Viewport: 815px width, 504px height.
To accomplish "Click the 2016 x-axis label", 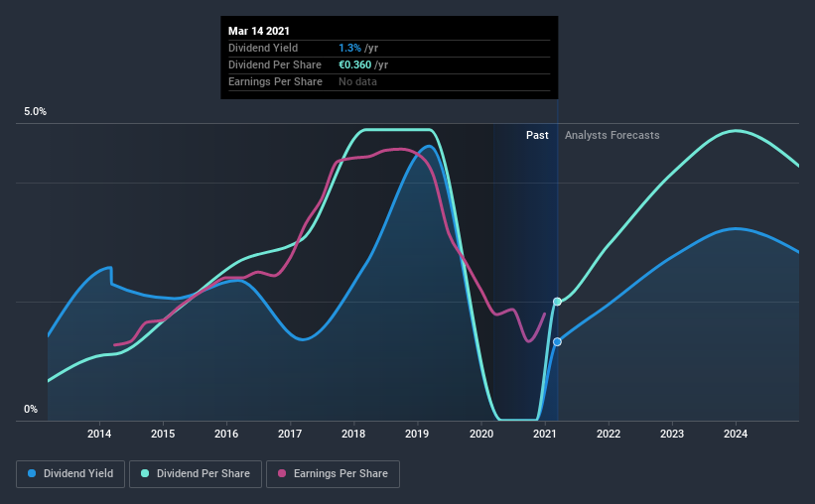I will [226, 434].
